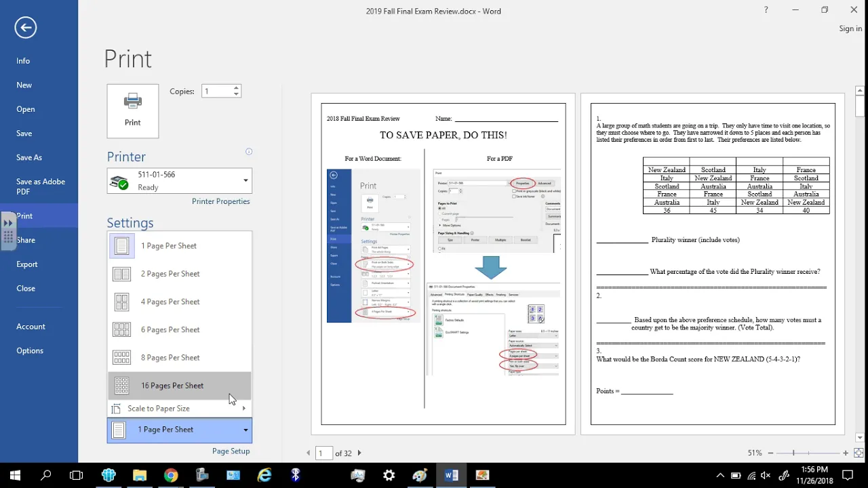Click the expand handle on the left edge
Screen dimensions: 868x488
coord(8,230)
